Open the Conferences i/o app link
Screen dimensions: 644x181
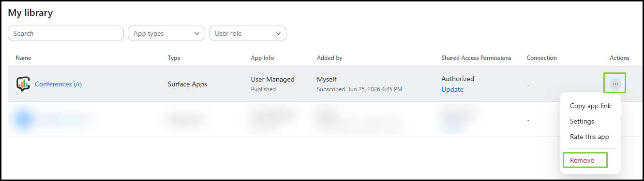58,84
